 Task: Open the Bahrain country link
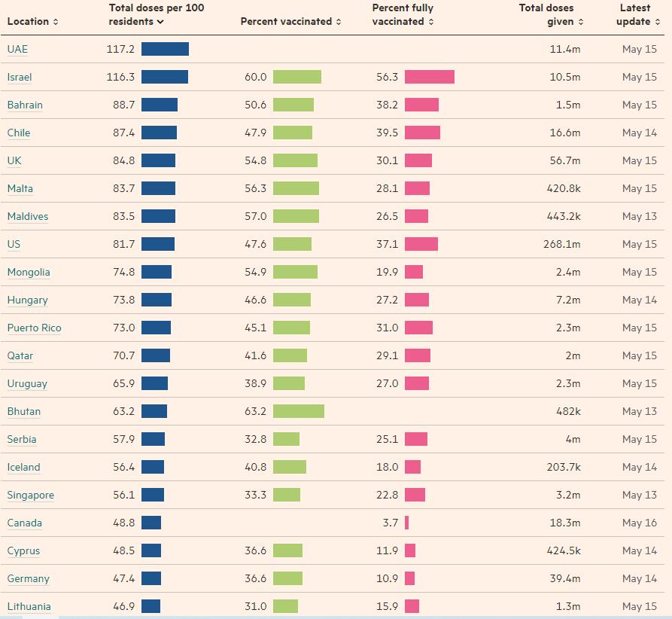click(25, 105)
